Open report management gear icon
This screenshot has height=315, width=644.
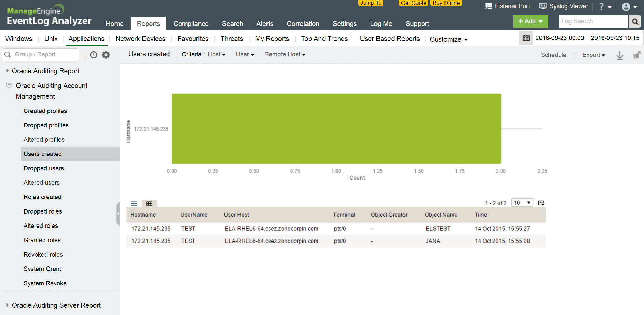[106, 55]
